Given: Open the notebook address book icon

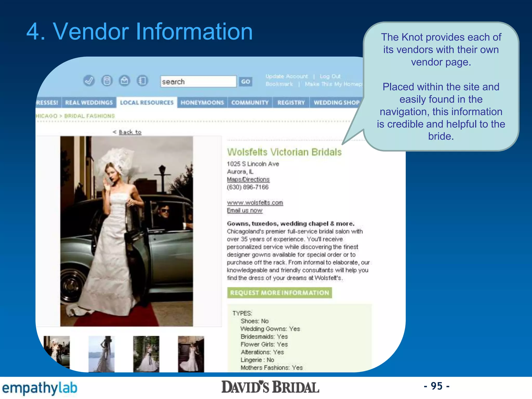Looking at the screenshot, I should [142, 81].
